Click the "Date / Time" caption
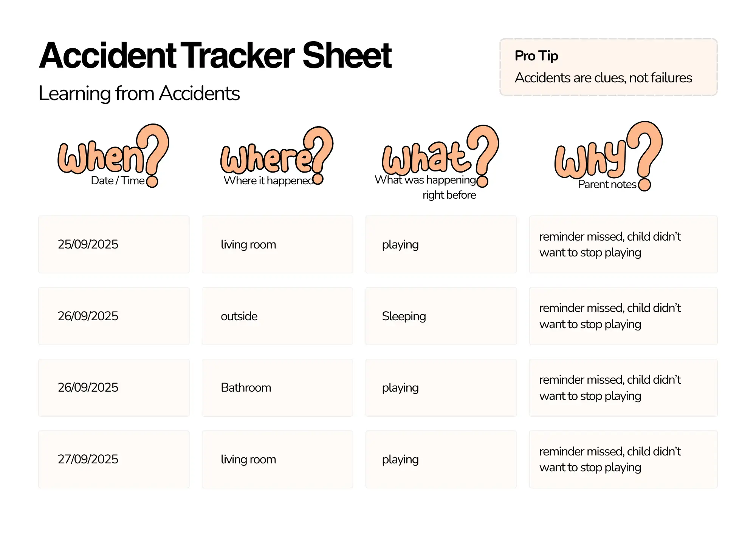Screen dimensions: 756x534 (118, 181)
